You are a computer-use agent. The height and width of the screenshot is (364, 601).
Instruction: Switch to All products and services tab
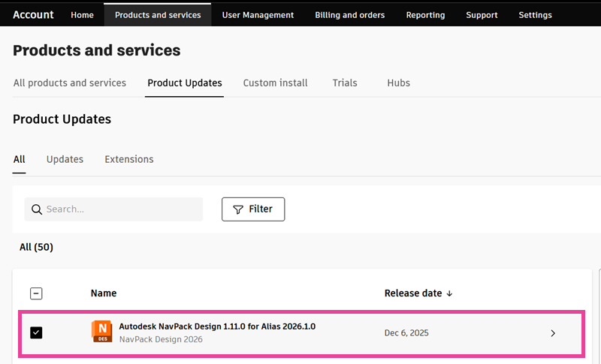point(70,83)
